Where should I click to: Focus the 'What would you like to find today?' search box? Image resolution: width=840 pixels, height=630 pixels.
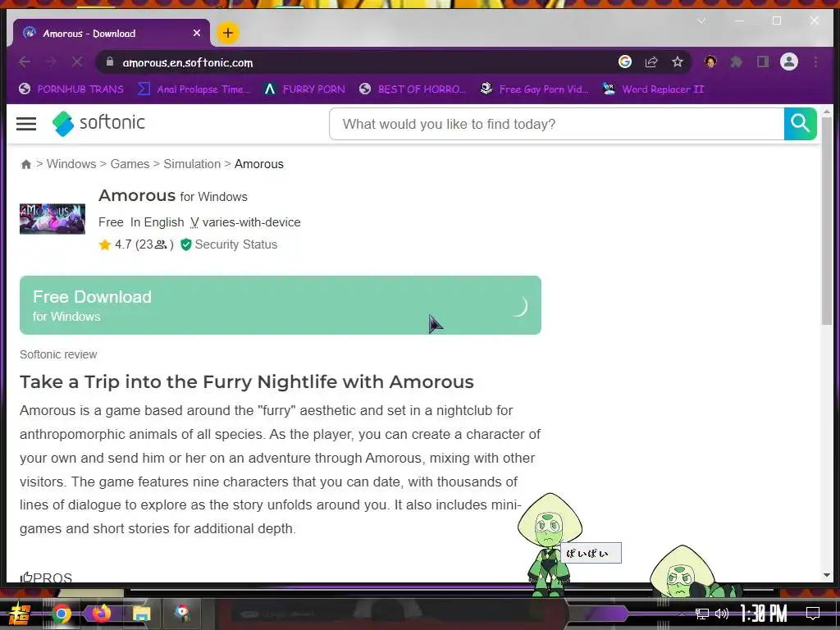pos(557,124)
